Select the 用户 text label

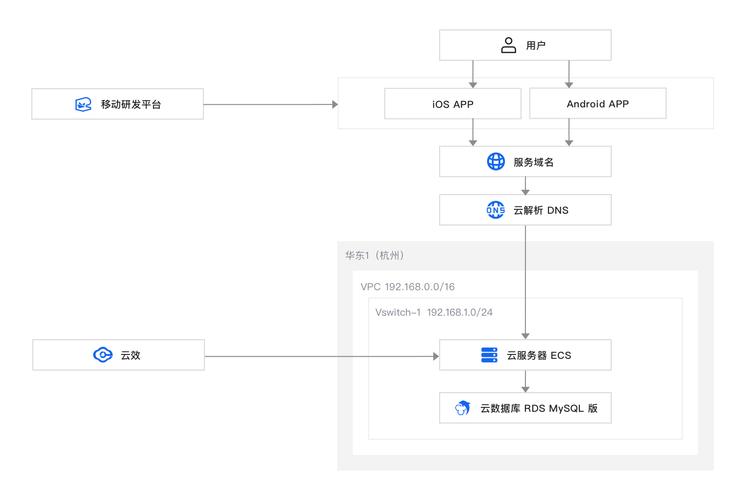click(x=535, y=46)
